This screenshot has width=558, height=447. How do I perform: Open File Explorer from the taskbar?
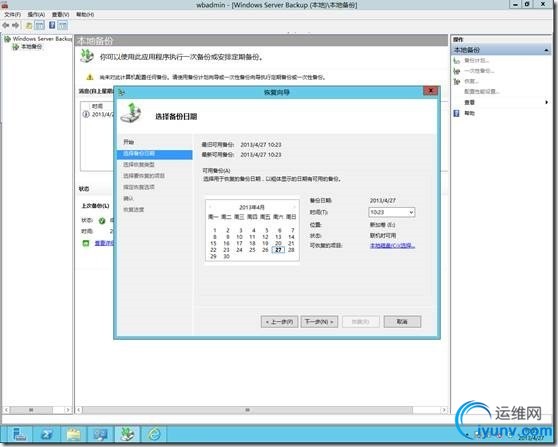coord(74,434)
